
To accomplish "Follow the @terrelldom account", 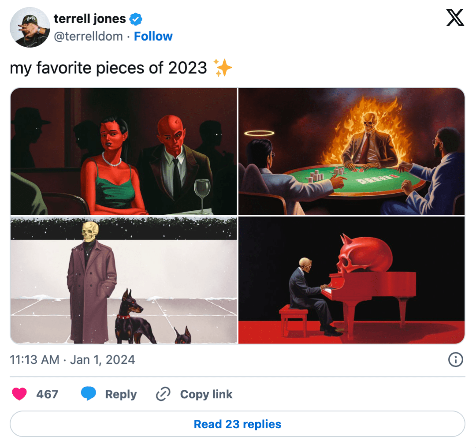I will [153, 36].
